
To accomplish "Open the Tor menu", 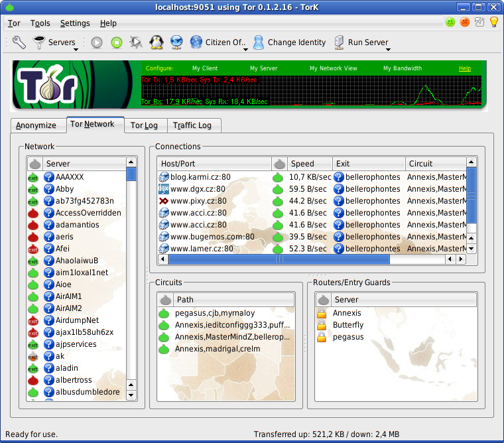I will 14,23.
